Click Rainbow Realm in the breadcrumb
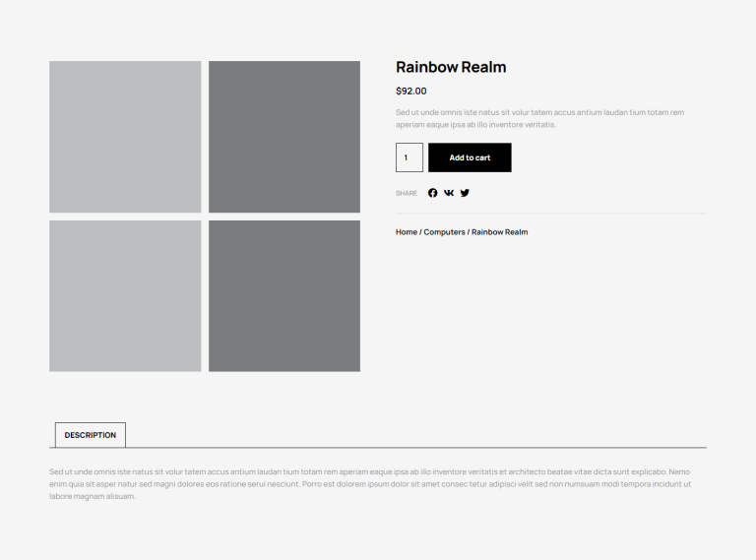The height and width of the screenshot is (560, 756). [499, 232]
